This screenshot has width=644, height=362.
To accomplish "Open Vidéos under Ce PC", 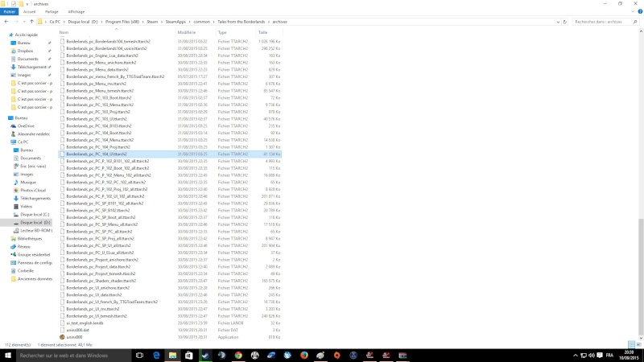I will click(26, 207).
